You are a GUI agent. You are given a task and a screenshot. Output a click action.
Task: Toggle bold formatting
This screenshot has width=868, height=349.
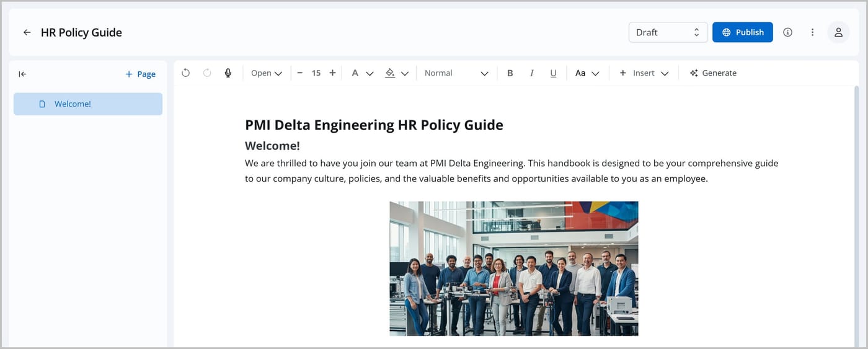point(510,73)
